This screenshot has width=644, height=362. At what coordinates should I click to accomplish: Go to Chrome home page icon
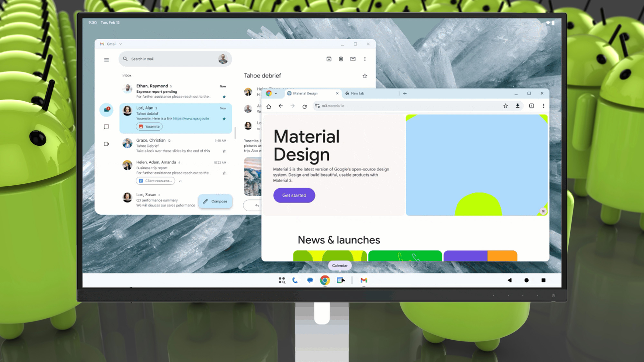point(269,106)
